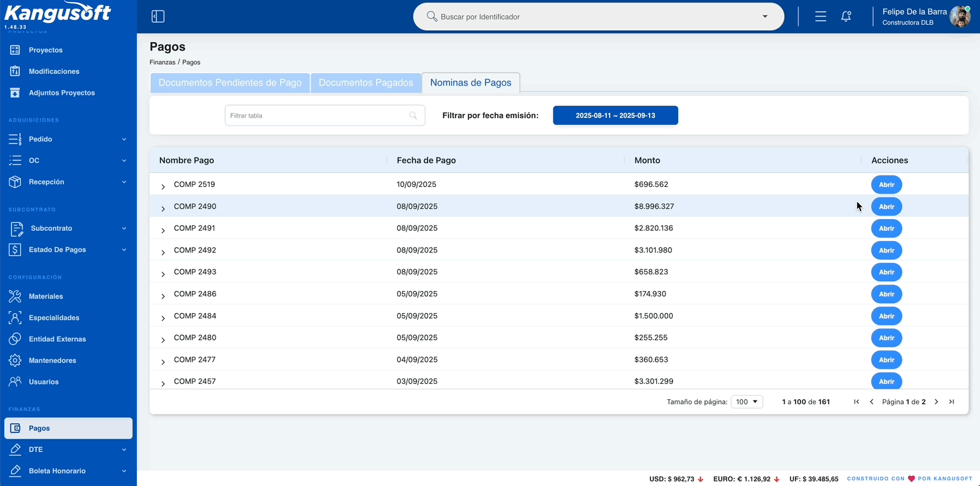This screenshot has width=980, height=486.
Task: Expand the Pedido submenu chevron
Action: [x=124, y=139]
